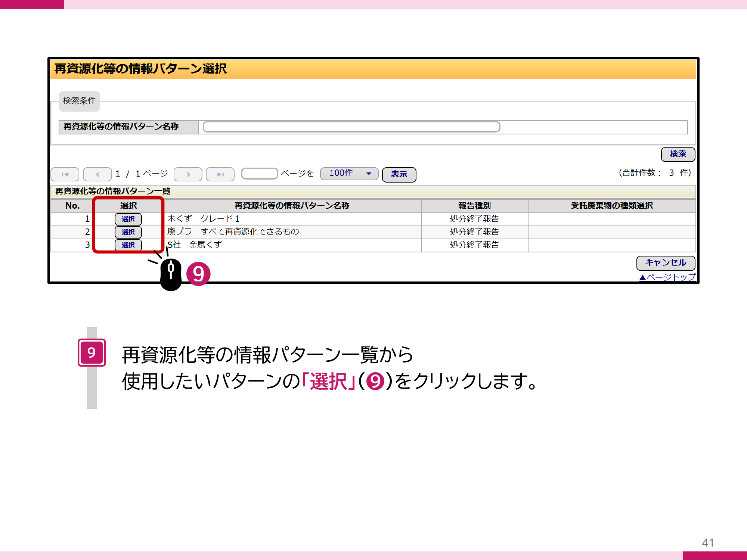Click the 表示 button
The height and width of the screenshot is (560, 747).
pyautogui.click(x=399, y=174)
